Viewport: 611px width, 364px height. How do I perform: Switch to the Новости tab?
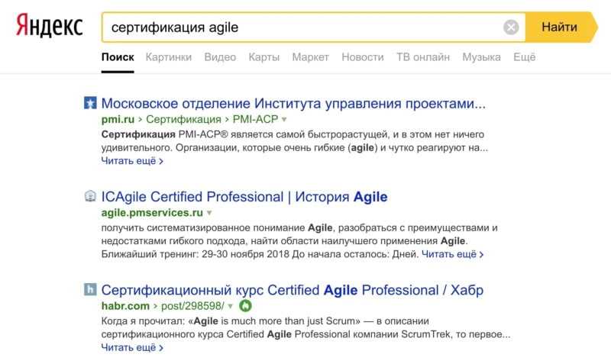coord(363,57)
